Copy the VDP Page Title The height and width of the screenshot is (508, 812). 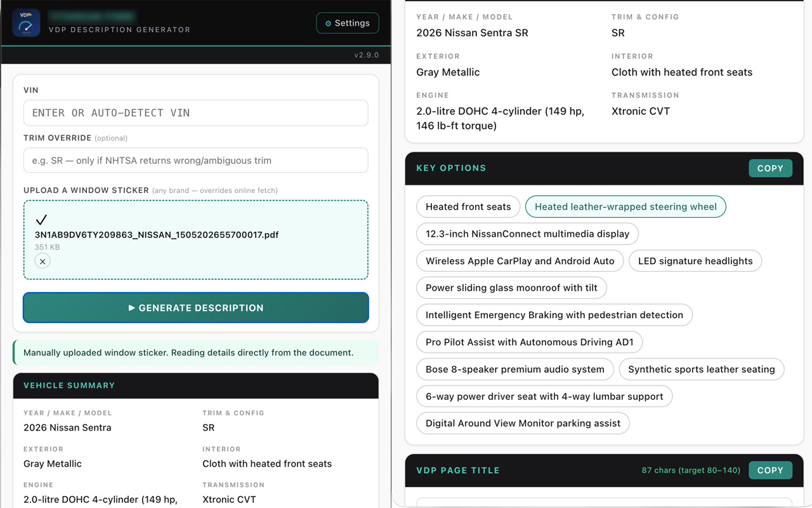(770, 471)
